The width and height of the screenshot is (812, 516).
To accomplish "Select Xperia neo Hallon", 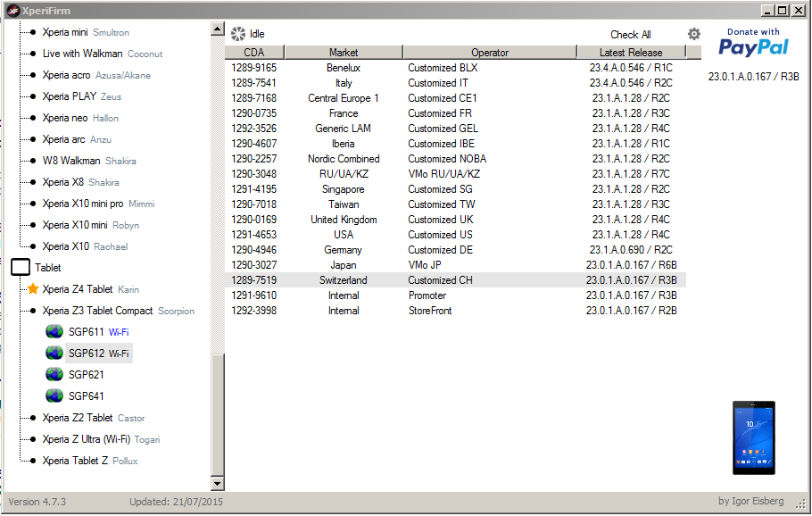I will point(80,118).
